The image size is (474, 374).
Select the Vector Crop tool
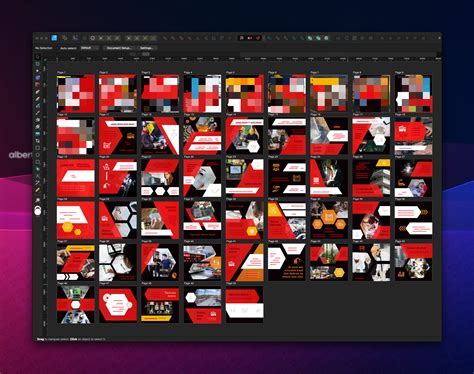[38, 140]
